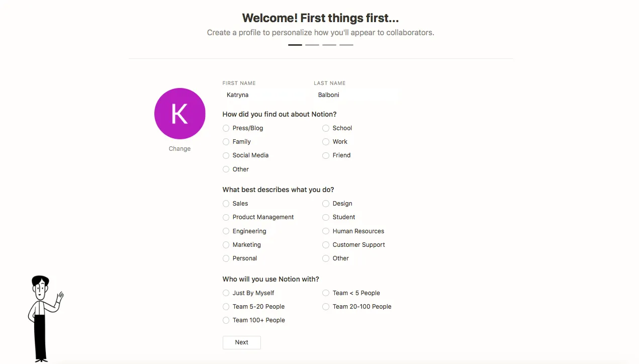Choose the Just By Myself option
This screenshot has width=639, height=364.
226,293
